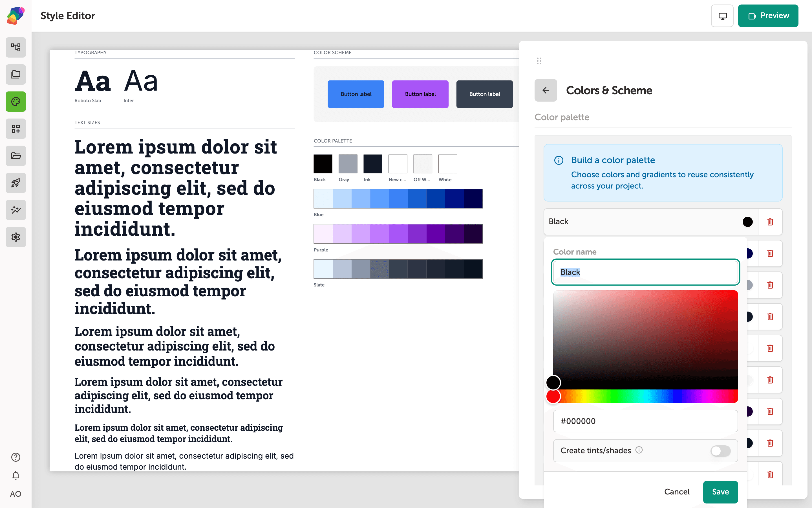Viewport: 812px width, 508px height.
Task: Save the color changes
Action: (720, 492)
